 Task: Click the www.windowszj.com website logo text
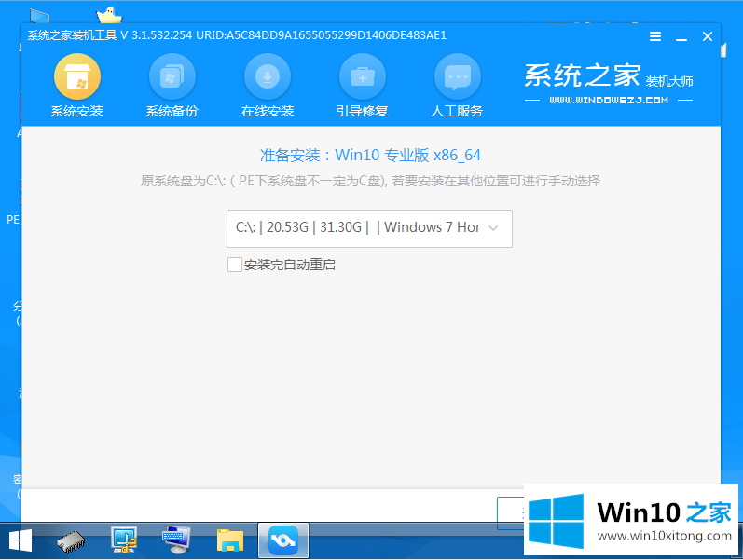coord(609,101)
